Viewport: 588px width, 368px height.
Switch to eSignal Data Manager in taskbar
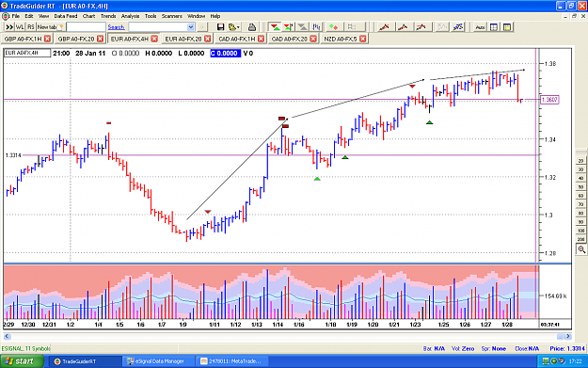point(159,361)
